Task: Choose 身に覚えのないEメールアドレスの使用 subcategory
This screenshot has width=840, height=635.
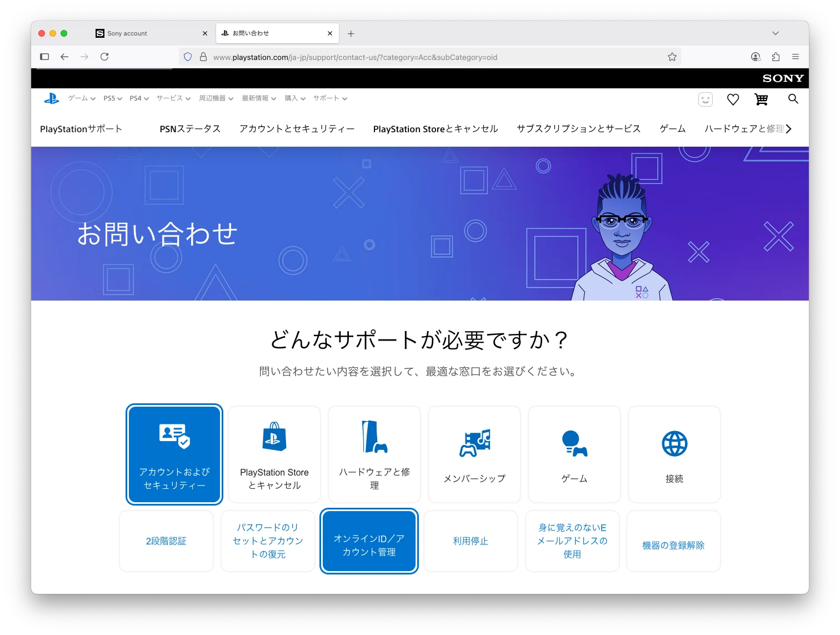Action: tap(572, 541)
